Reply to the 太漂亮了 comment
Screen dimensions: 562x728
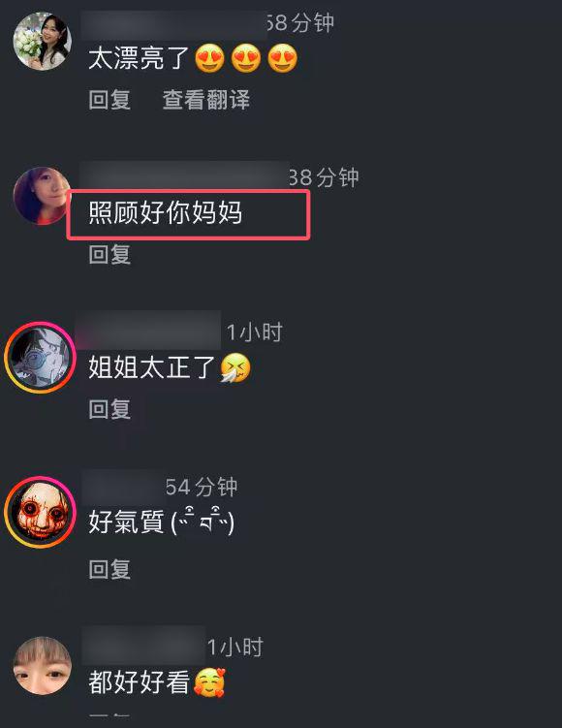tap(109, 100)
